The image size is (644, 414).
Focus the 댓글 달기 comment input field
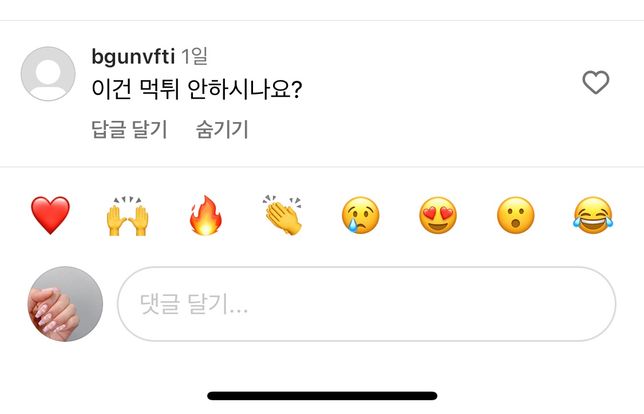tap(366, 304)
